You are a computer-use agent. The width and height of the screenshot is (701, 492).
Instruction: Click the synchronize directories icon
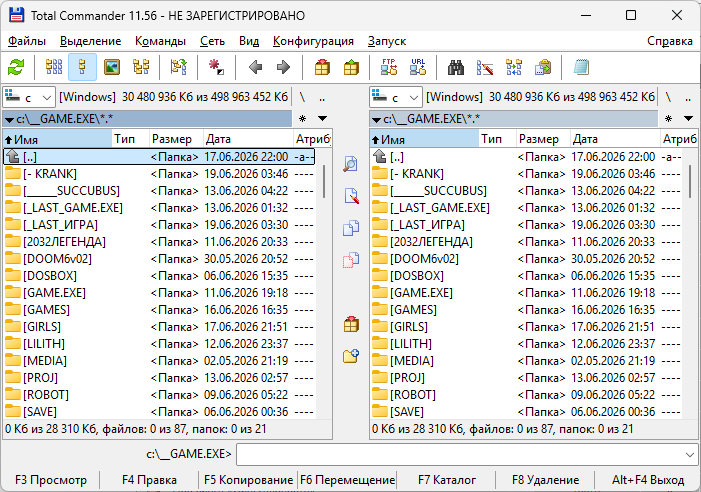point(514,67)
